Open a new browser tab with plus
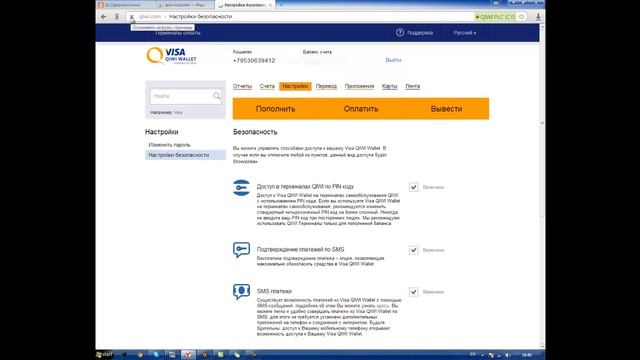Image resolution: width=640 pixels, height=360 pixels. coord(281,5)
